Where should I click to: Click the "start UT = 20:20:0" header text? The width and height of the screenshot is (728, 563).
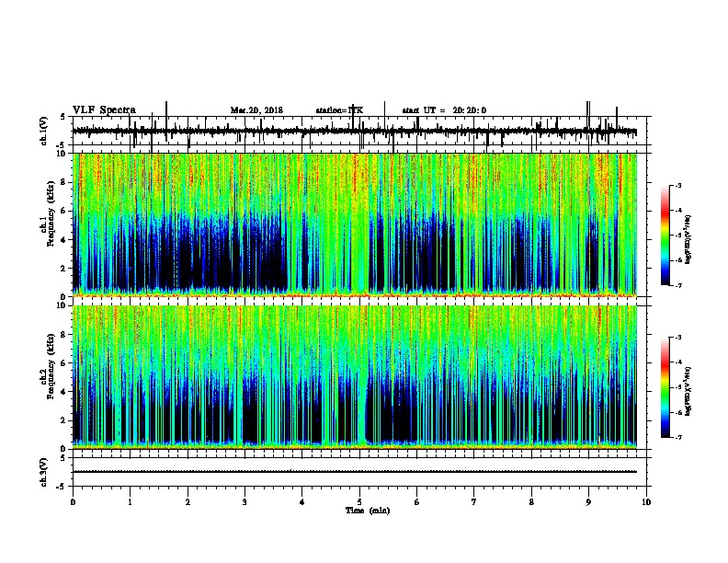click(x=444, y=110)
